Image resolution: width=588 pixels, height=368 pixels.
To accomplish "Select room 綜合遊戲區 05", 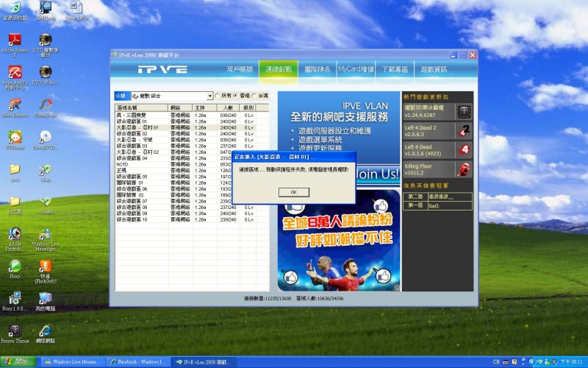I will tap(173, 177).
